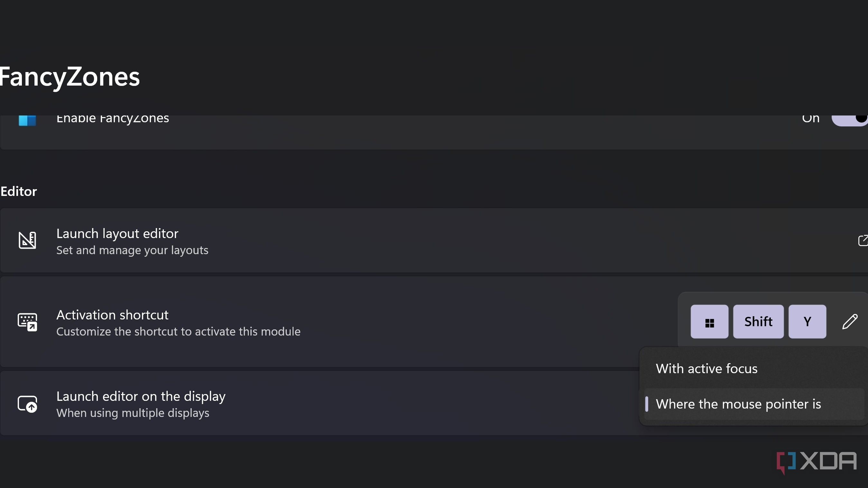Image resolution: width=868 pixels, height=488 pixels.
Task: Click the Activation shortcut keyboard icon
Action: 27,322
